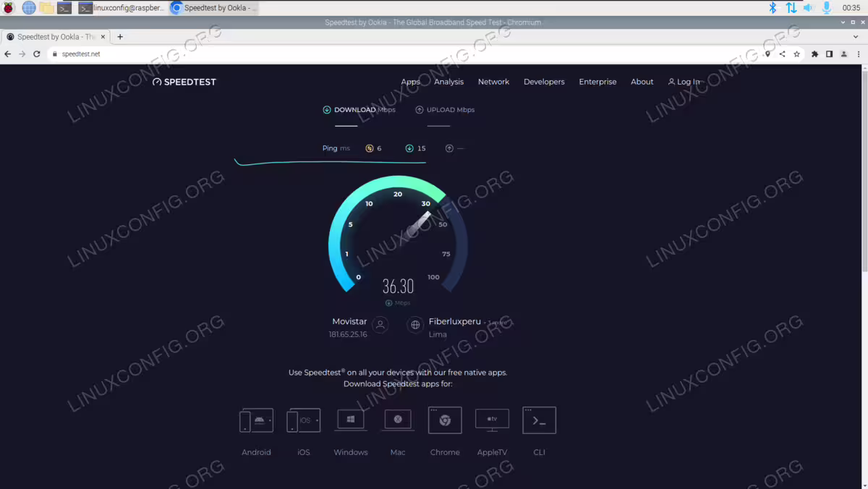Toggle the browser side panel

pyautogui.click(x=830, y=54)
